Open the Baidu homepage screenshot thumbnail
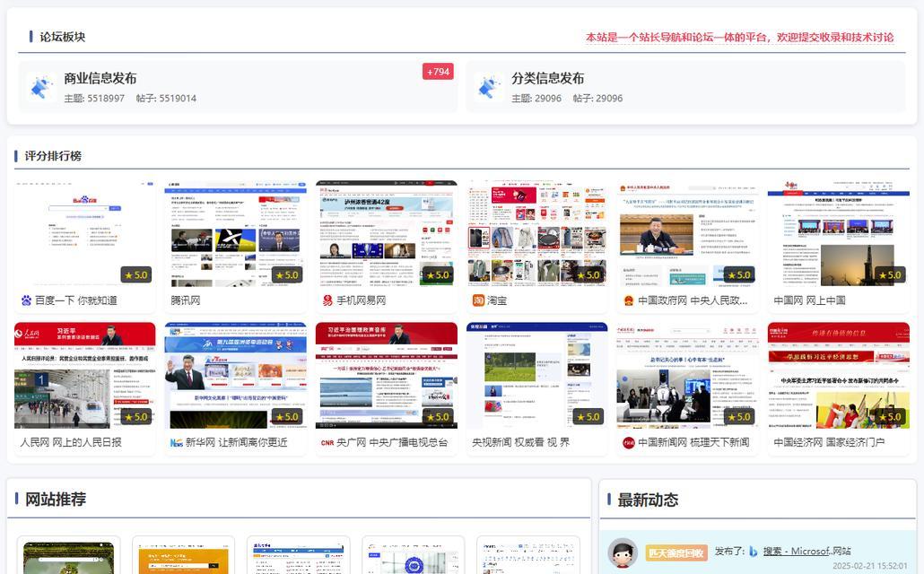Viewport: 924px width, 574px height. [x=85, y=234]
